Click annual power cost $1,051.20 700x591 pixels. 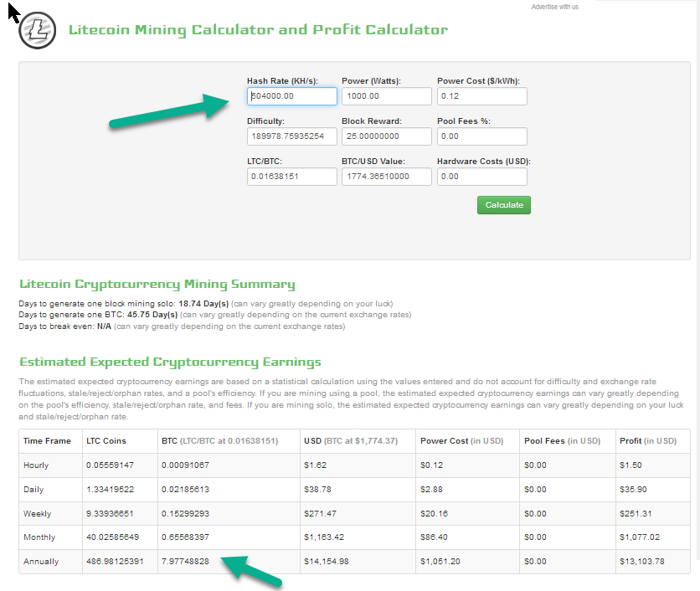440,562
